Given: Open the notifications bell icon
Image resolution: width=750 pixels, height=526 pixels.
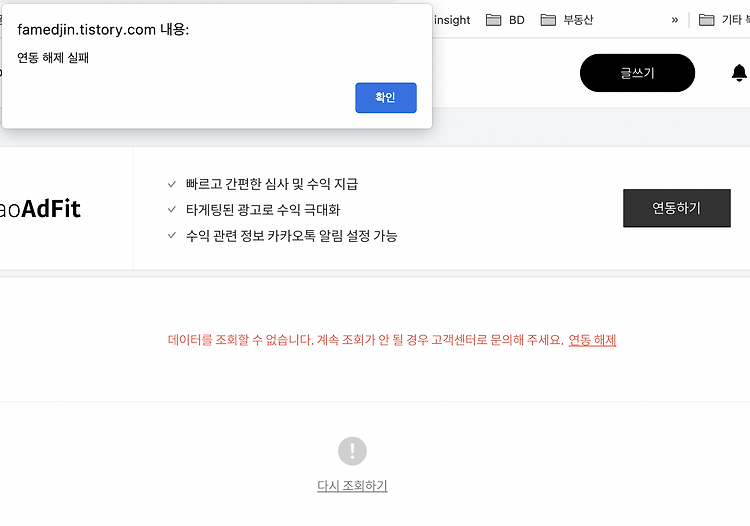Looking at the screenshot, I should 739,73.
